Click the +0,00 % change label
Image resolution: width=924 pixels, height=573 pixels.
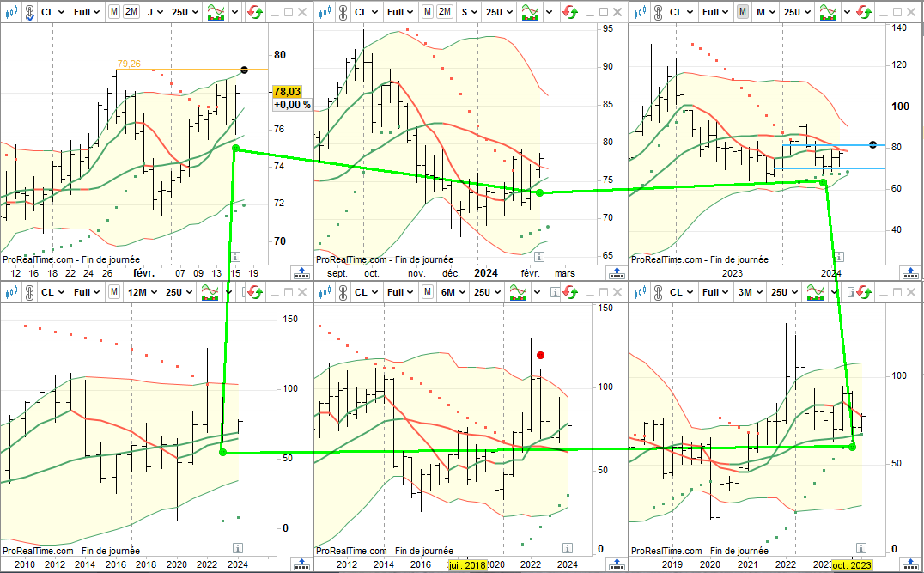click(292, 104)
